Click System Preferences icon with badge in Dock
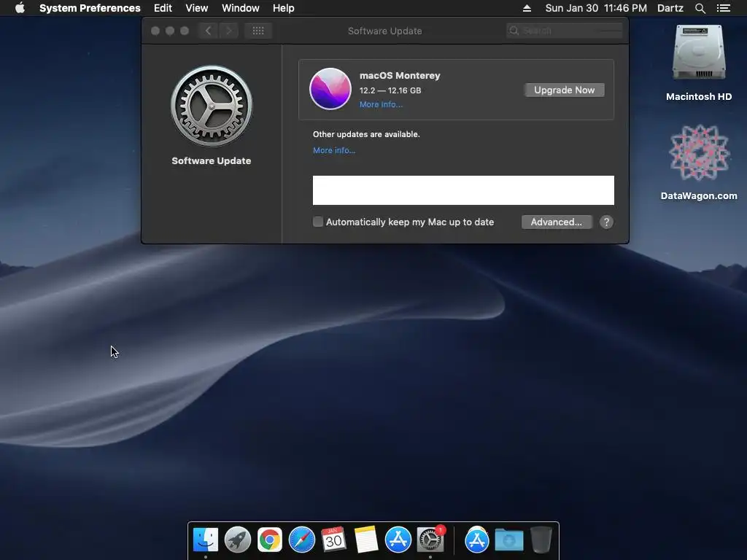This screenshot has width=747, height=560. tap(430, 540)
